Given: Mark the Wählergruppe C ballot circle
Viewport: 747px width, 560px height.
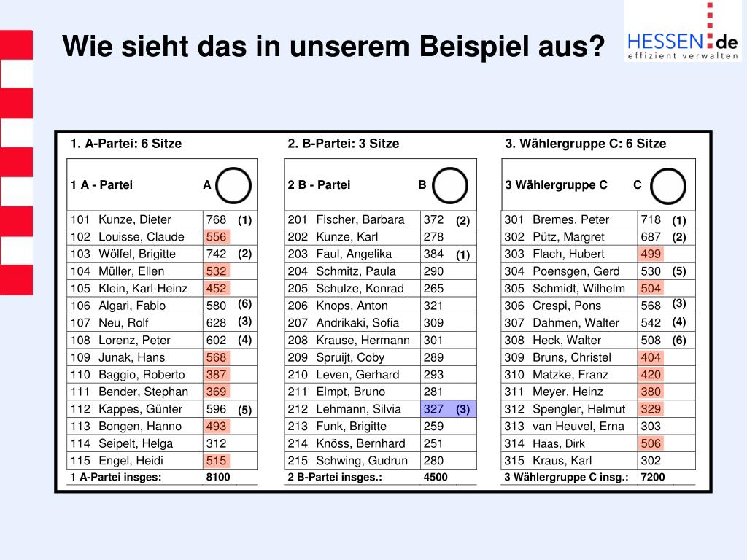Looking at the screenshot, I should tap(667, 185).
